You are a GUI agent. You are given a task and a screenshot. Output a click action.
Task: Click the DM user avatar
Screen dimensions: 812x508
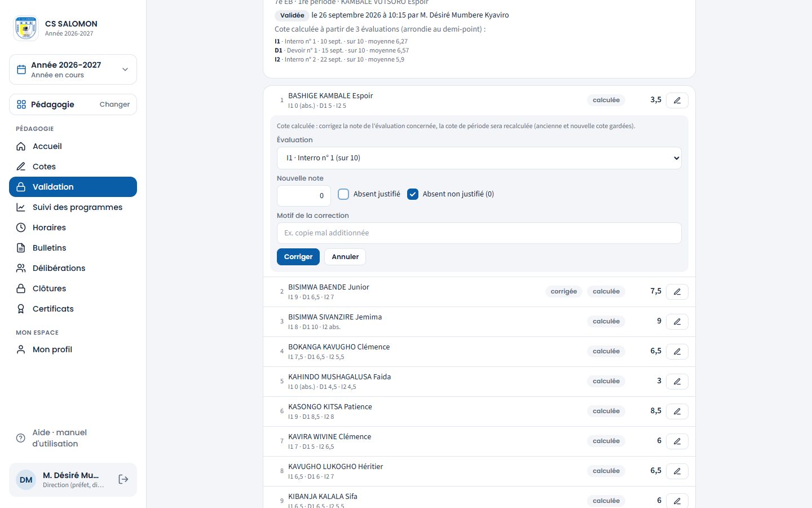[x=26, y=480]
